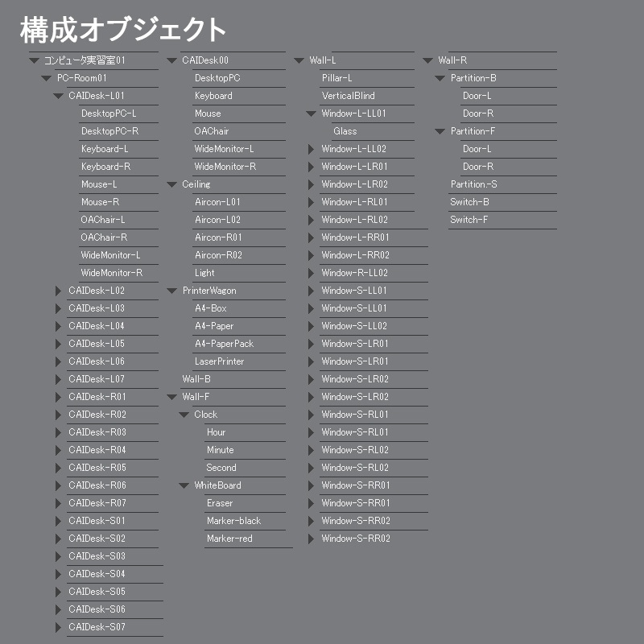This screenshot has height=644, width=644.
Task: Collapse the Ceiling group
Action: 173,184
